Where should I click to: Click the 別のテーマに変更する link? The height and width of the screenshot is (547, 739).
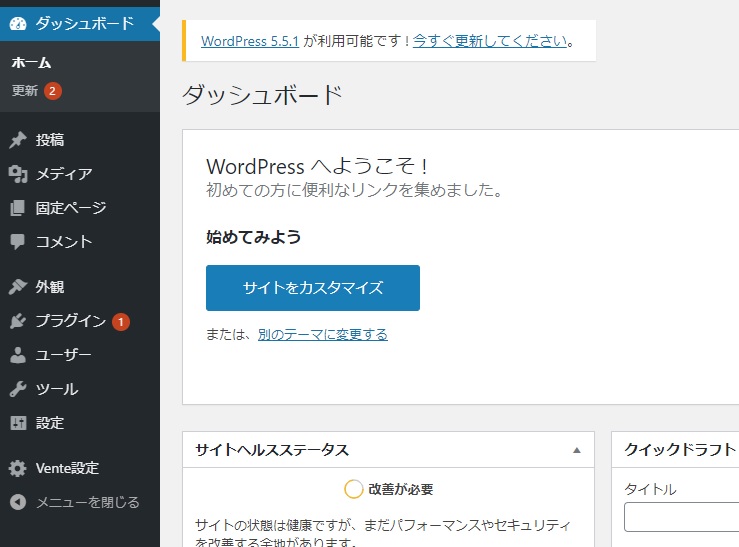323,335
